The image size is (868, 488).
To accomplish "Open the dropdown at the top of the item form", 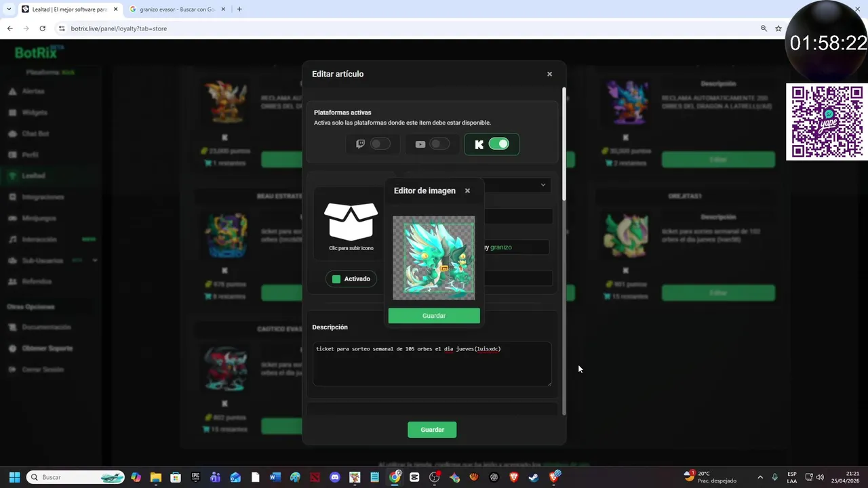I will (519, 184).
